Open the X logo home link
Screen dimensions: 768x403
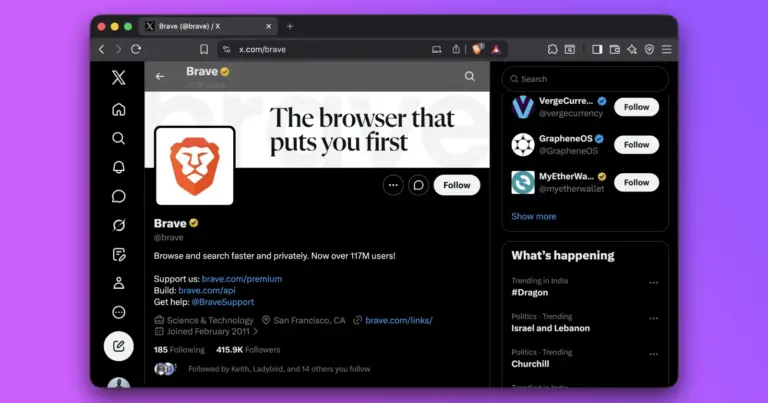click(119, 77)
